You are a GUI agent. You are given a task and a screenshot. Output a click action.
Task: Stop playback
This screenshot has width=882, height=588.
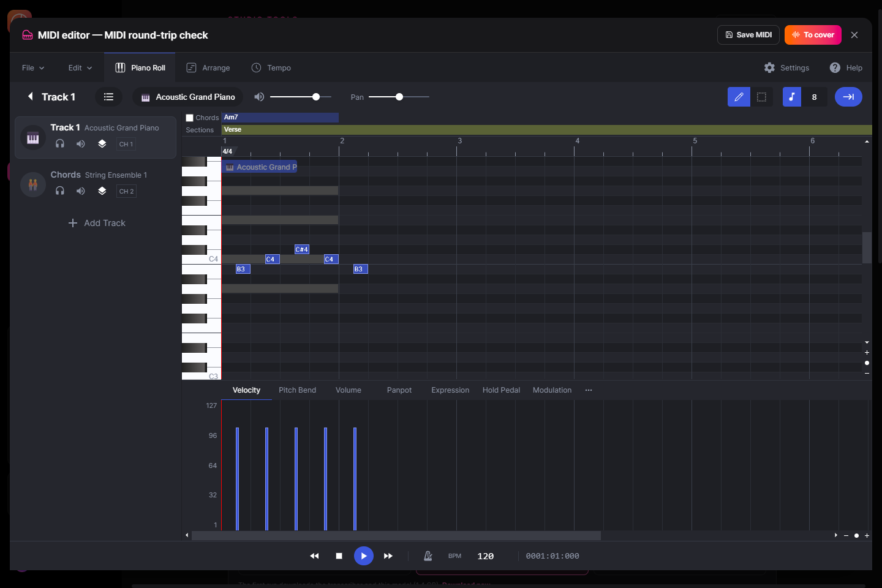click(339, 556)
